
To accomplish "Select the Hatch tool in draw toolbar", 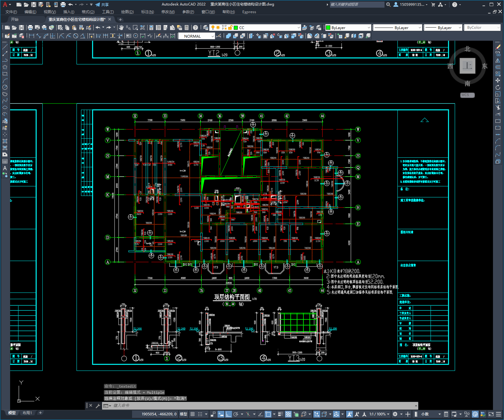I will pyautogui.click(x=5, y=141).
